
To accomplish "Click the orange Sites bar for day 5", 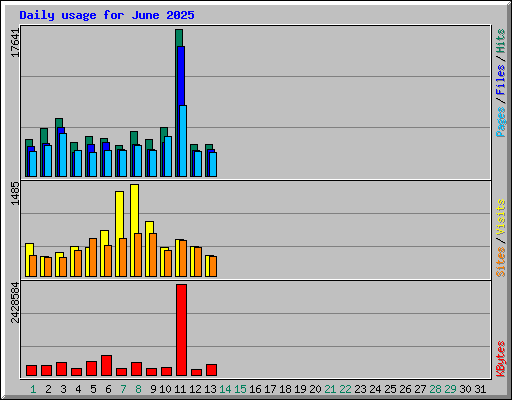I will (93, 257).
